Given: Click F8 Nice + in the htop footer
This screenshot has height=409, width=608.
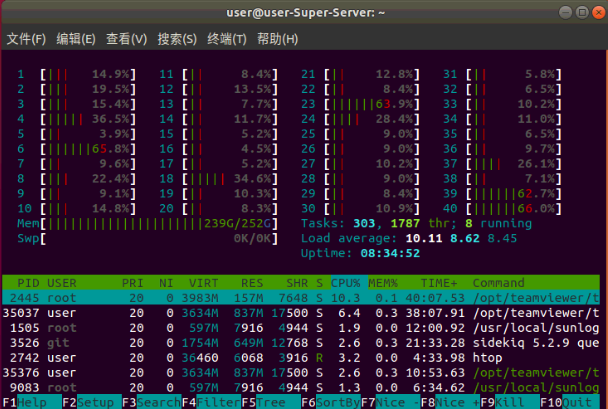Looking at the screenshot, I should [450, 402].
